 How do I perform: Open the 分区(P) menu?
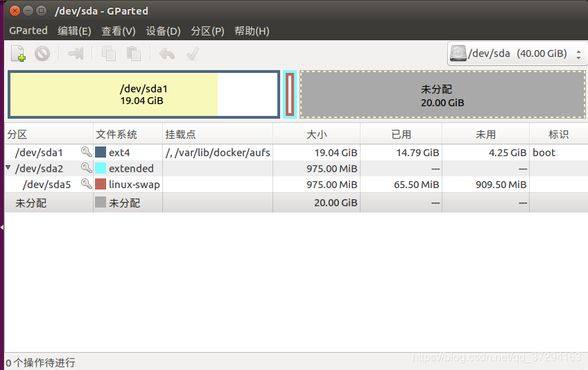click(x=207, y=31)
